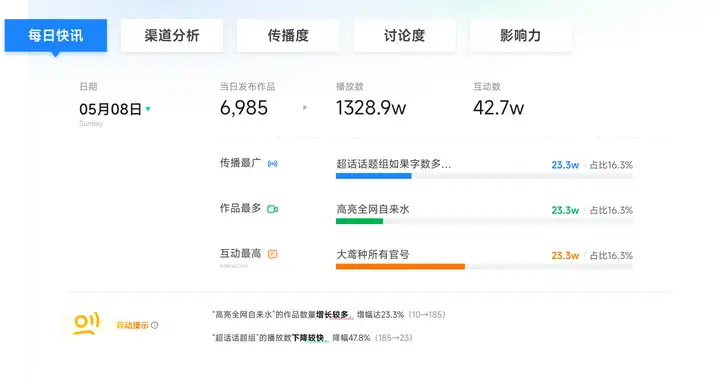Screen dimensions: 720x378
Task: Click the broadcast signal icon beside 传播最广
Action: 272,164
